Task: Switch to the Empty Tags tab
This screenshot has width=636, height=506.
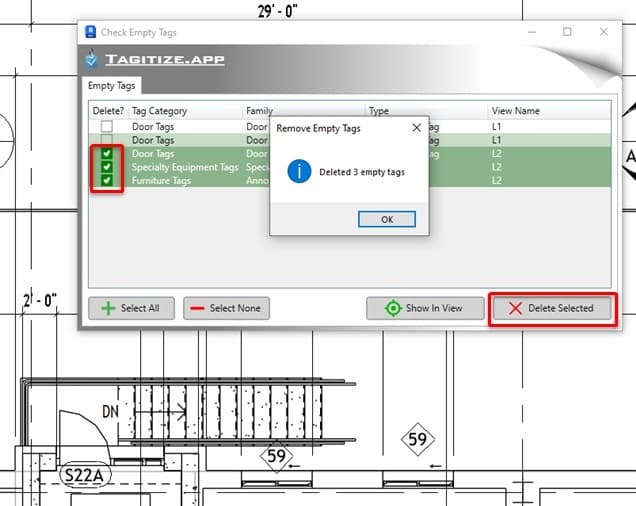Action: 112,86
